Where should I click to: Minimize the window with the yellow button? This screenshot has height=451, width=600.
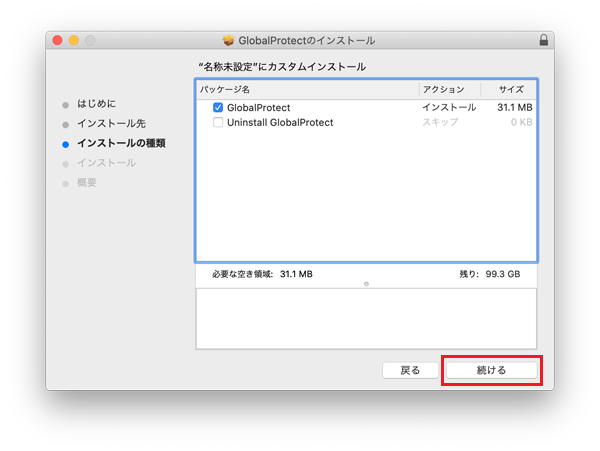[73, 40]
